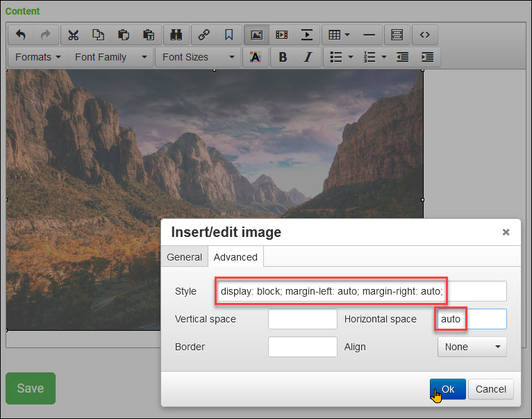Switch to the Advanced tab
Viewport: 532px width, 419px height.
click(235, 257)
